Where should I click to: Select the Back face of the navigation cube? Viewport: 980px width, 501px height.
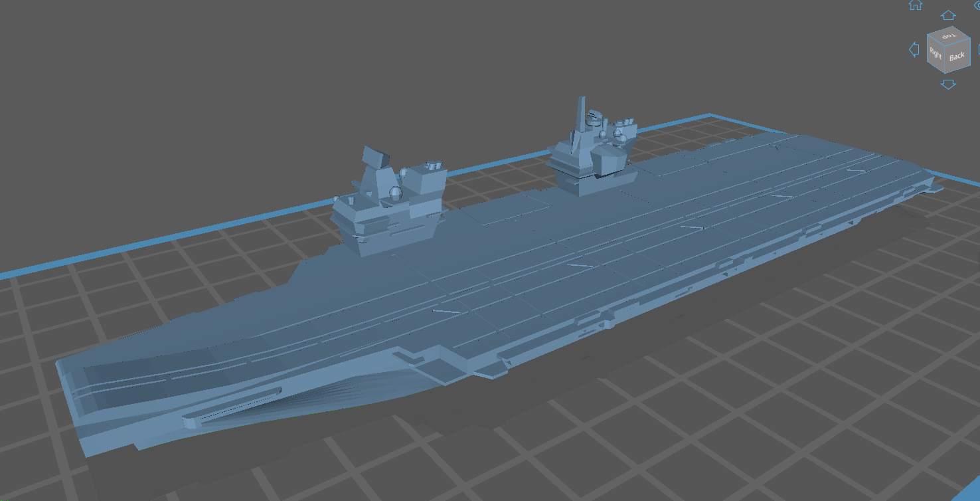point(957,56)
